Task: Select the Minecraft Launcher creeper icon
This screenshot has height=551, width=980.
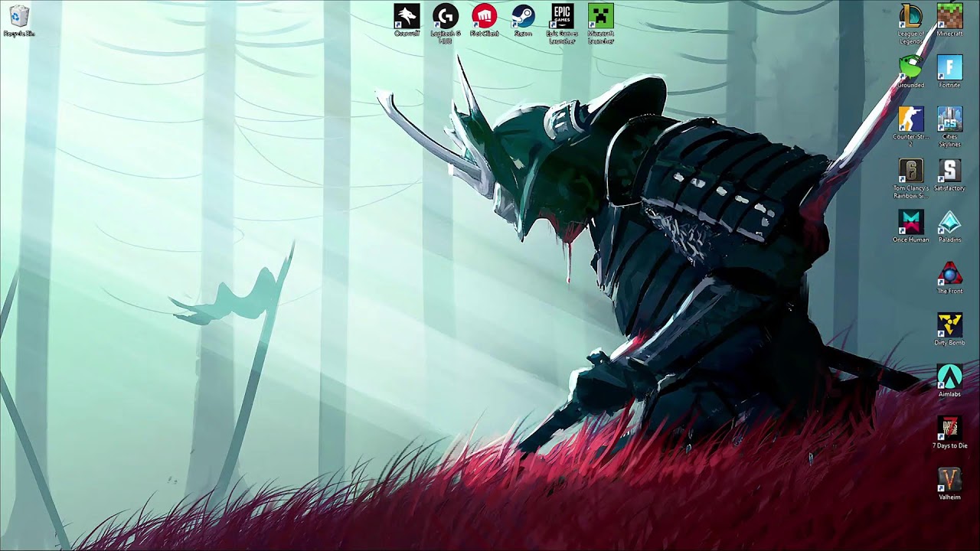Action: (x=601, y=17)
